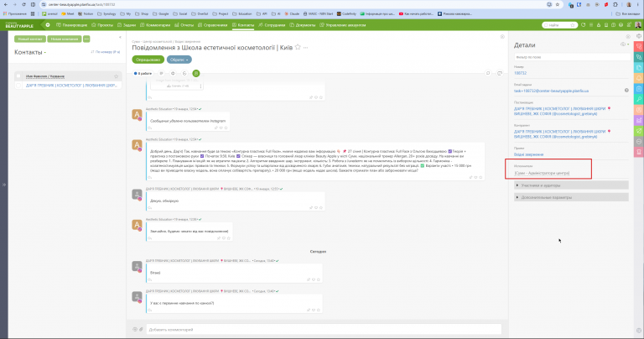Screen dimensions: 644x339
Task: Open the Задачи menu item
Action: coord(127,25)
